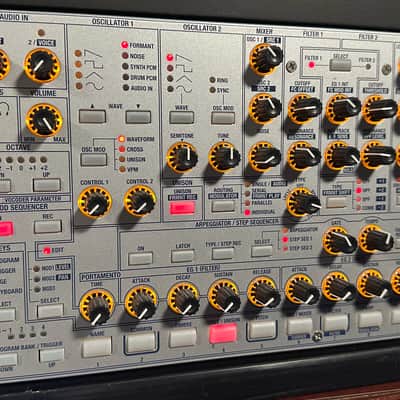Adjust the Filter 1 CUTOFF knob
This screenshot has height=400, width=400.
304,109
